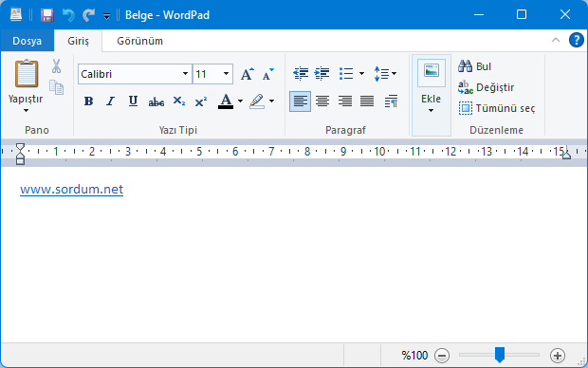Click the Bul find button
Image resolution: width=588 pixels, height=368 pixels.
(x=475, y=66)
